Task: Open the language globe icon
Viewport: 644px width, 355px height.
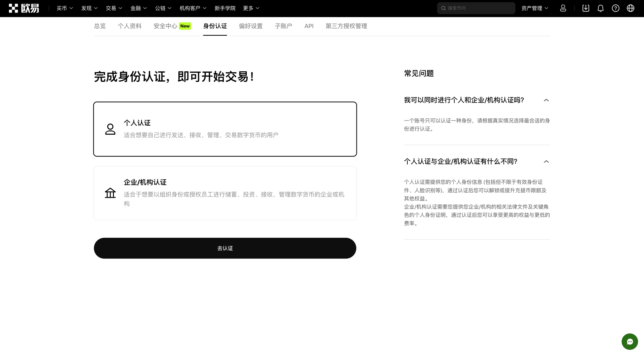Action: pyautogui.click(x=630, y=8)
